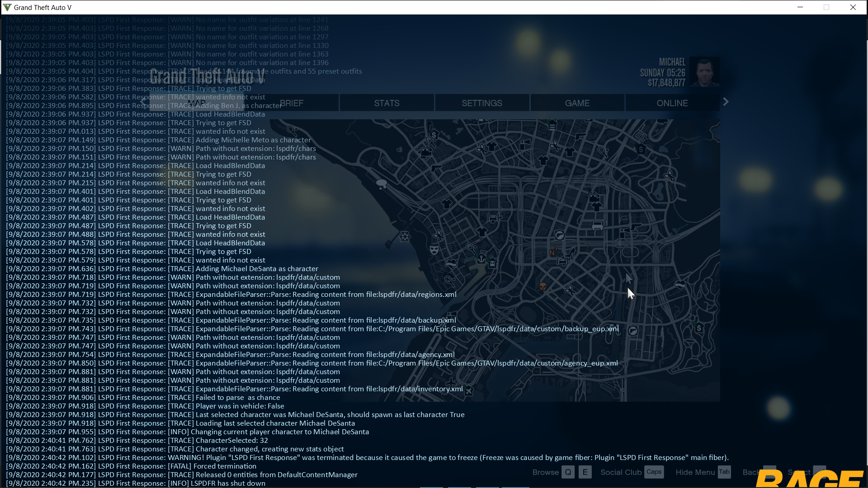Open the GAME tab
This screenshot has width=868, height=488.
577,103
